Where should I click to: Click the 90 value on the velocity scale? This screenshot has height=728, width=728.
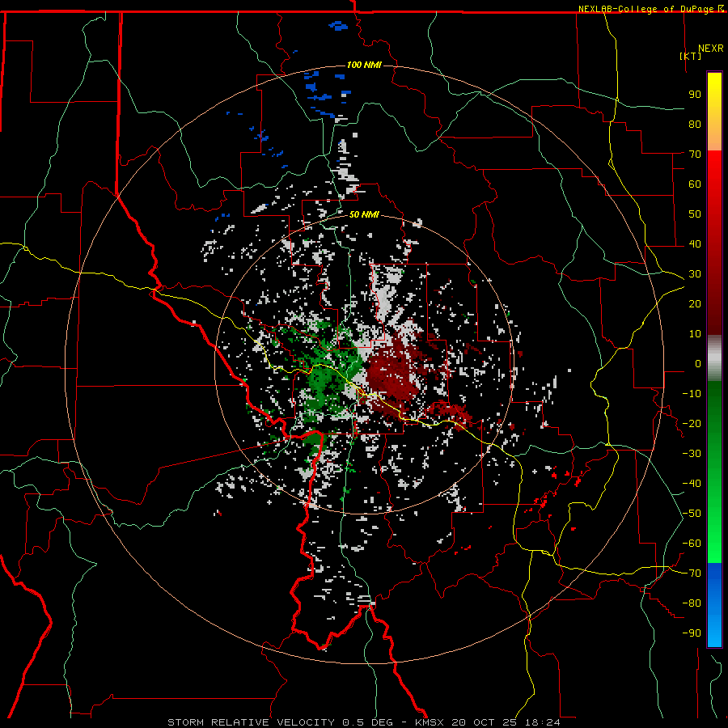[x=695, y=95]
